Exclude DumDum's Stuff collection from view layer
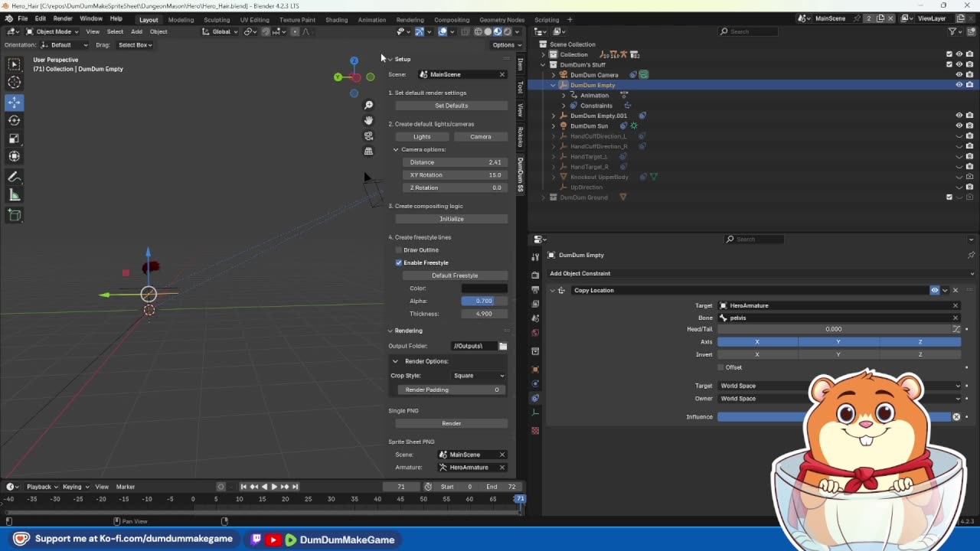The width and height of the screenshot is (980, 551). pyautogui.click(x=949, y=64)
